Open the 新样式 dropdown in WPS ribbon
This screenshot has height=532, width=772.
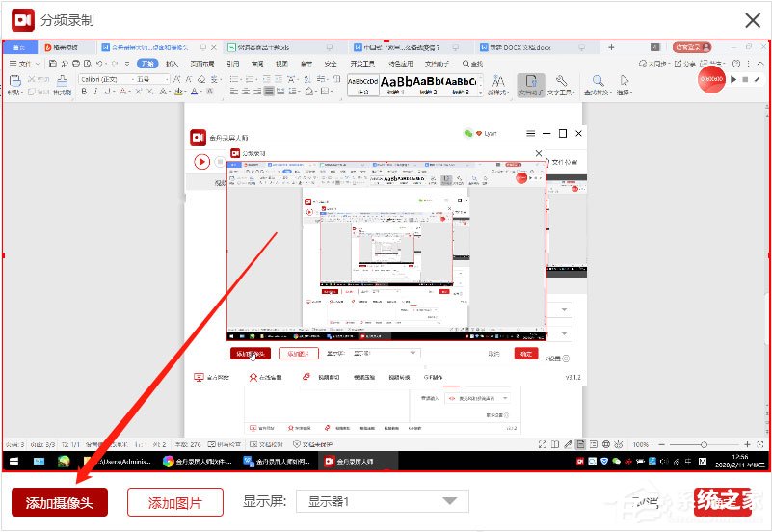[498, 85]
